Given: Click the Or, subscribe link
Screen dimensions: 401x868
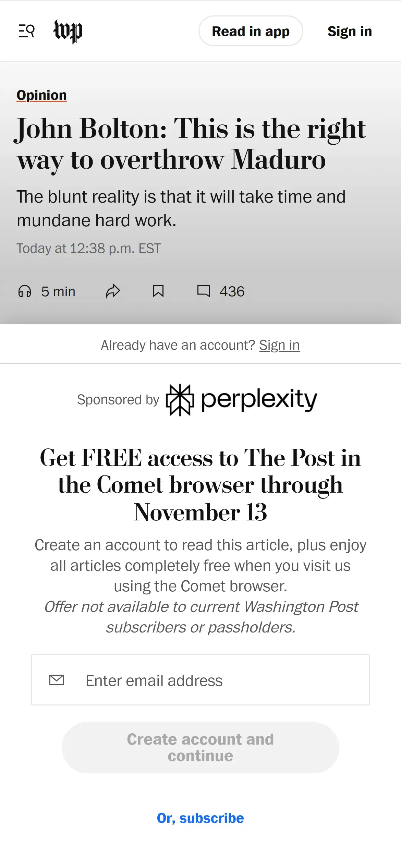Looking at the screenshot, I should [200, 818].
